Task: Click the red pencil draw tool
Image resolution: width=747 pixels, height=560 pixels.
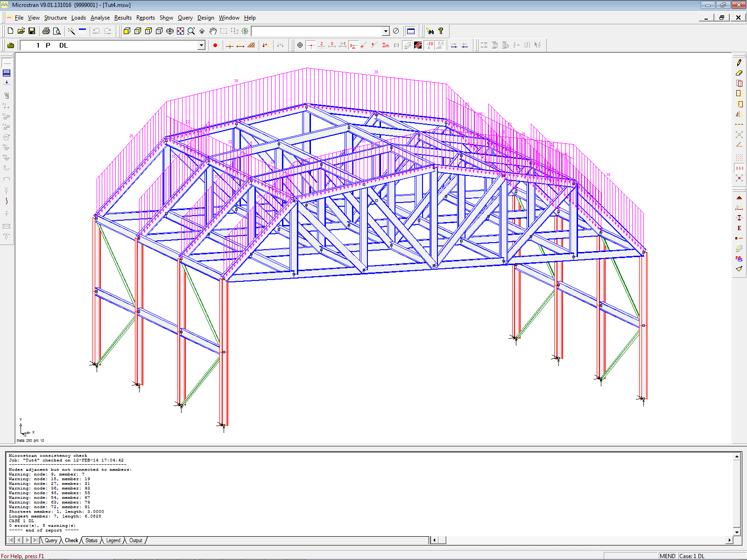Action: coord(739,63)
